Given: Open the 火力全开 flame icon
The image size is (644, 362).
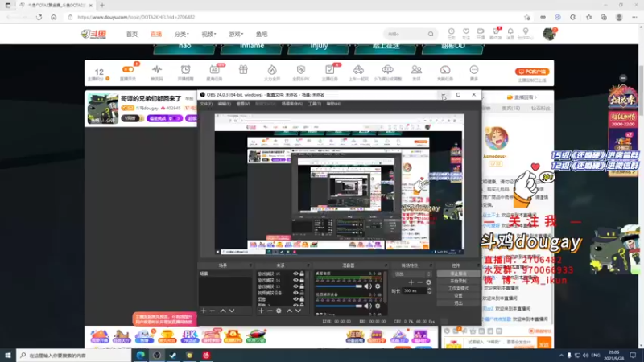Looking at the screenshot, I should [272, 70].
